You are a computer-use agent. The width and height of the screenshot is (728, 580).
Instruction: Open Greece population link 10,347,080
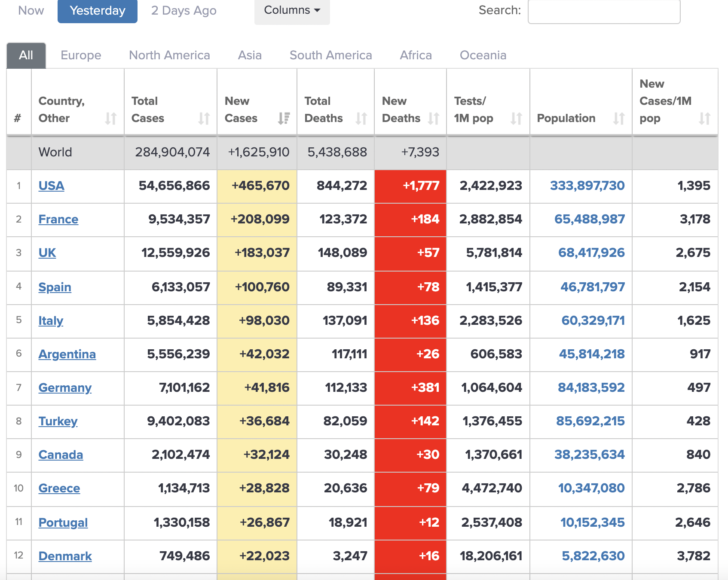(x=591, y=488)
